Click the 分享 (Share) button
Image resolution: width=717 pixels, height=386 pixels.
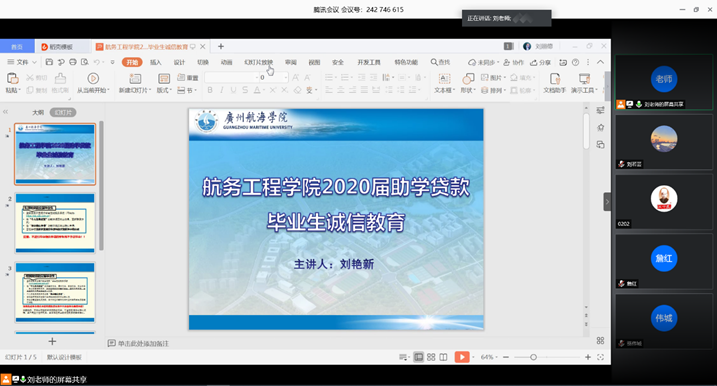[x=540, y=62]
